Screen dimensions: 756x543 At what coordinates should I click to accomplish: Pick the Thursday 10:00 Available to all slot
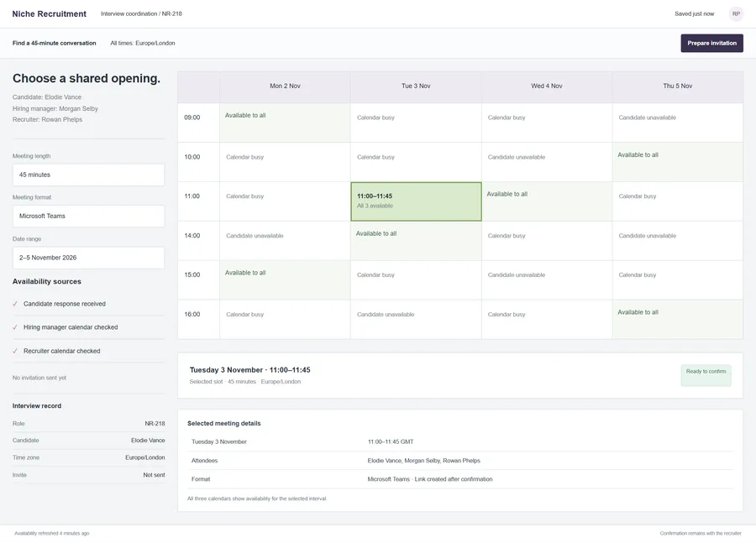(677, 162)
